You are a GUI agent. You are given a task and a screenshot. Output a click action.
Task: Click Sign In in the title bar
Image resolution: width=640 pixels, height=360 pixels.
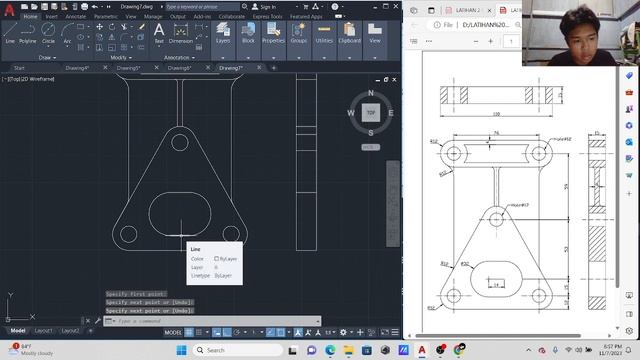point(264,7)
